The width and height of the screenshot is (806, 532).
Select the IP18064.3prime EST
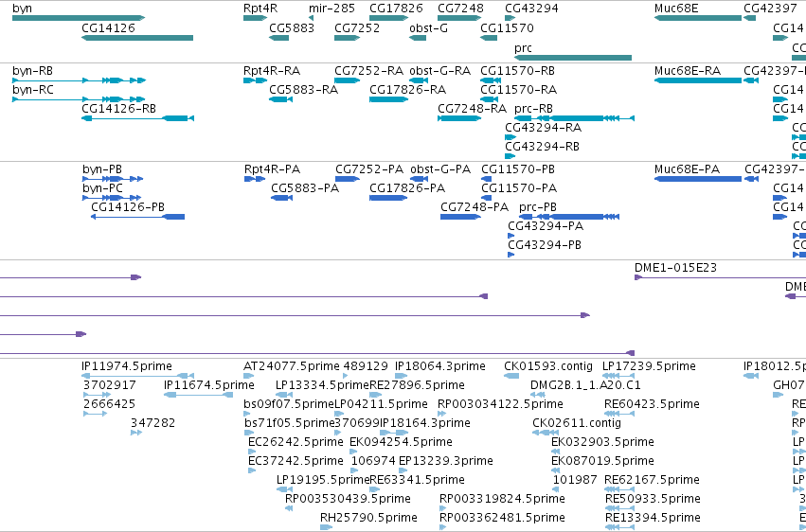[402, 376]
